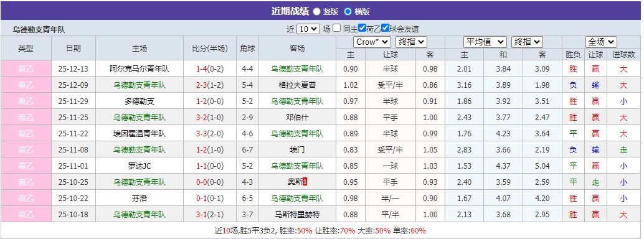This screenshot has width=644, height=239.
Task: Click the 乌德勒支青年队 team title
Action: [39, 30]
